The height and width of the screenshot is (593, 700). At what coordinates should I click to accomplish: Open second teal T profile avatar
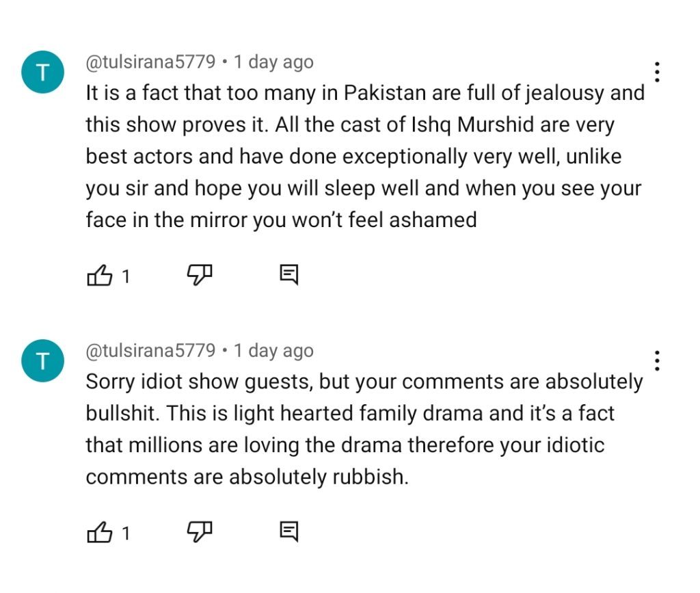43,361
